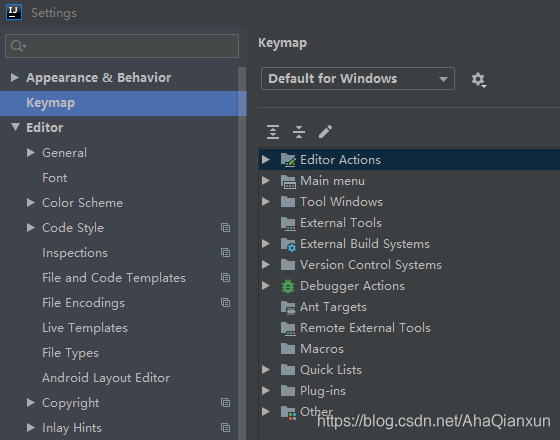Viewport: 560px width, 440px height.
Task: Open the Live Templates settings page
Action: coord(85,328)
